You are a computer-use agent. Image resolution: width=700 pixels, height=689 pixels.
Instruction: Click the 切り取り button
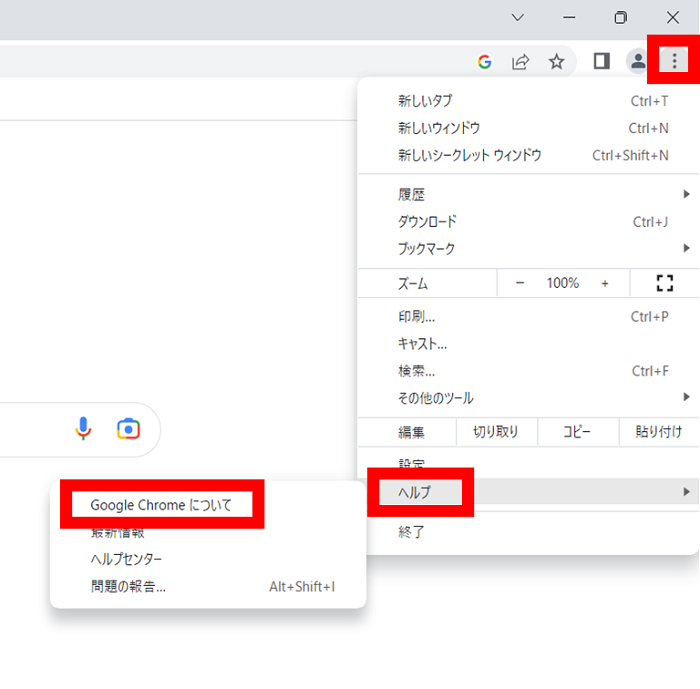(x=496, y=432)
